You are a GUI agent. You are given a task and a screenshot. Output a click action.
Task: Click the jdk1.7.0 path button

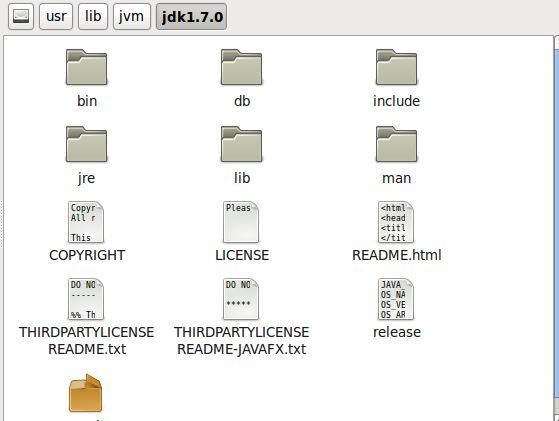click(191, 16)
